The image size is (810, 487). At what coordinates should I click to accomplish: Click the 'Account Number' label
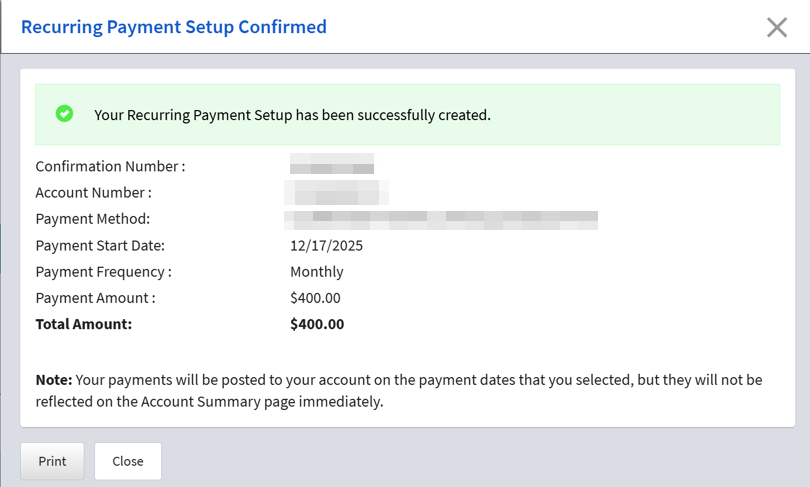click(93, 192)
